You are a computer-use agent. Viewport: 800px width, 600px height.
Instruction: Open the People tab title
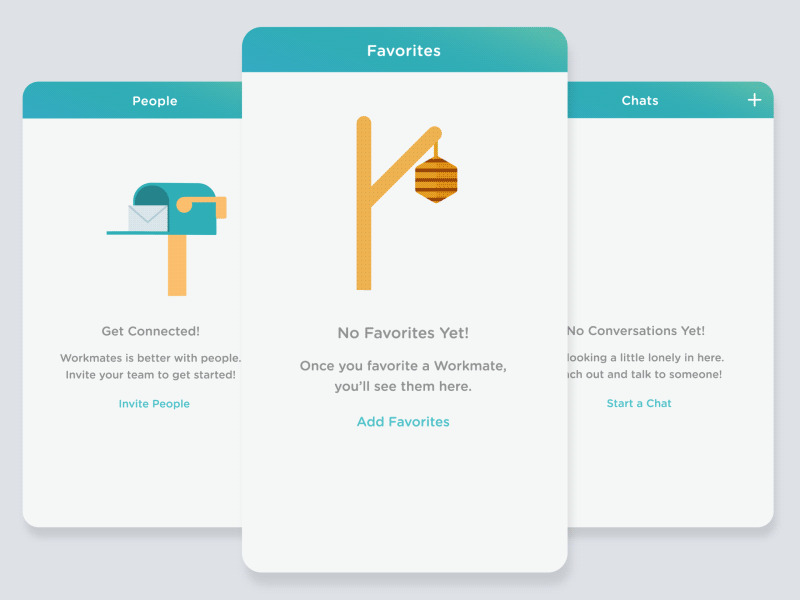click(155, 101)
